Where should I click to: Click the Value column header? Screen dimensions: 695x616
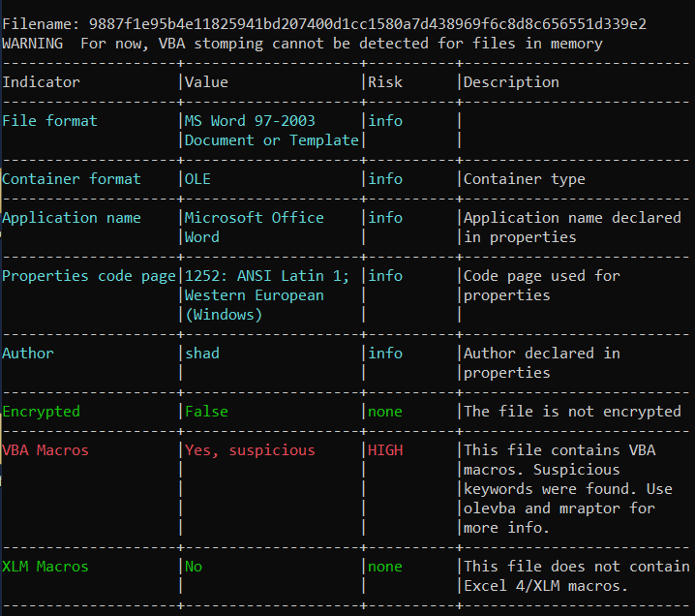tap(206, 82)
